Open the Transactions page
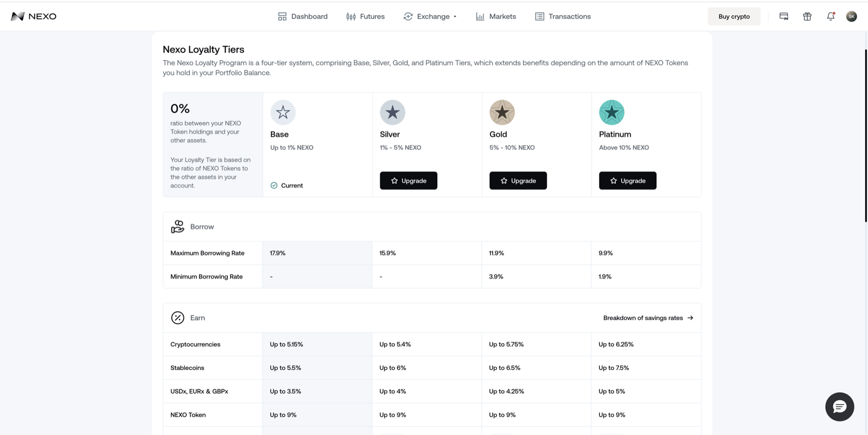Viewport: 868px width, 435px height. (x=563, y=16)
